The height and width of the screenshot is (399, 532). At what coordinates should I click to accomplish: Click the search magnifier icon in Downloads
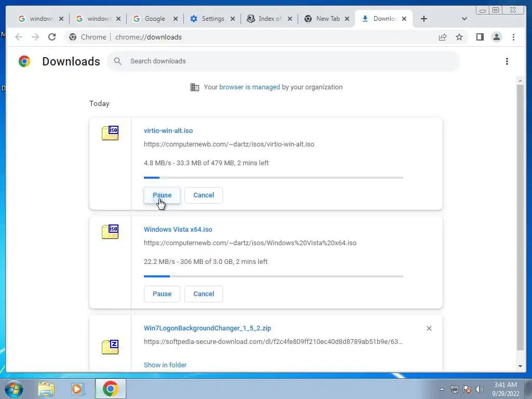click(x=118, y=61)
